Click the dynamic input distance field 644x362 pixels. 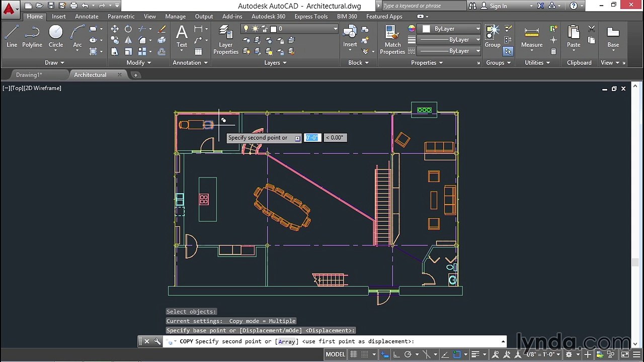(x=312, y=138)
